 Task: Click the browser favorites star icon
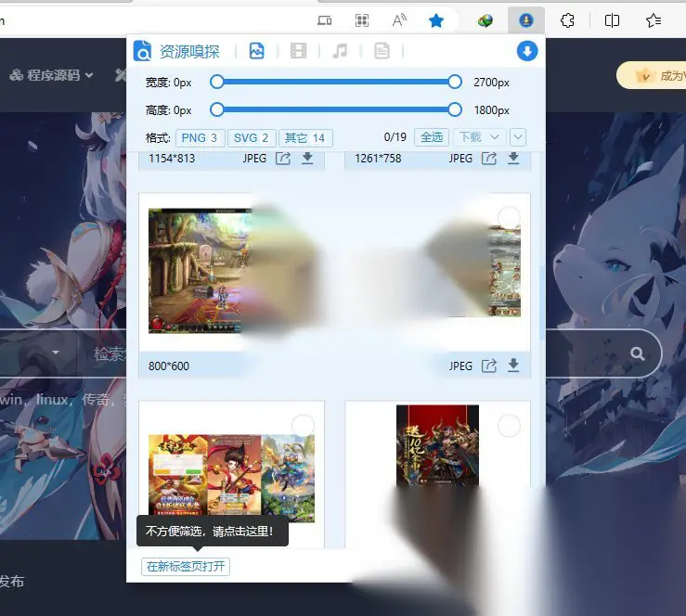pos(436,20)
